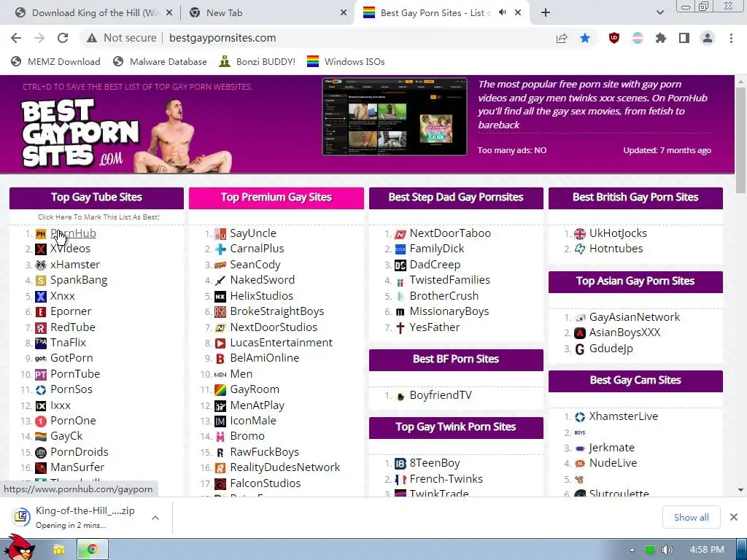
Task: Open a new tab with plus button
Action: point(546,12)
